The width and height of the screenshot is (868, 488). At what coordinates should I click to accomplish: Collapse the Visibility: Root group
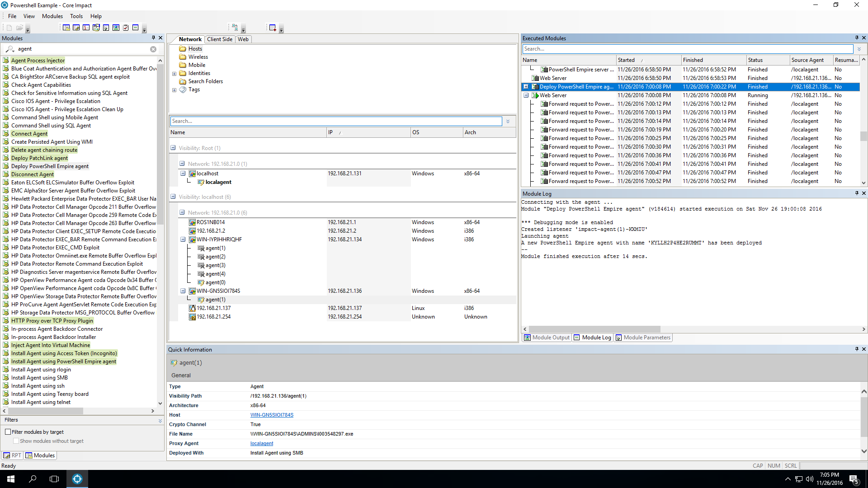(x=173, y=148)
